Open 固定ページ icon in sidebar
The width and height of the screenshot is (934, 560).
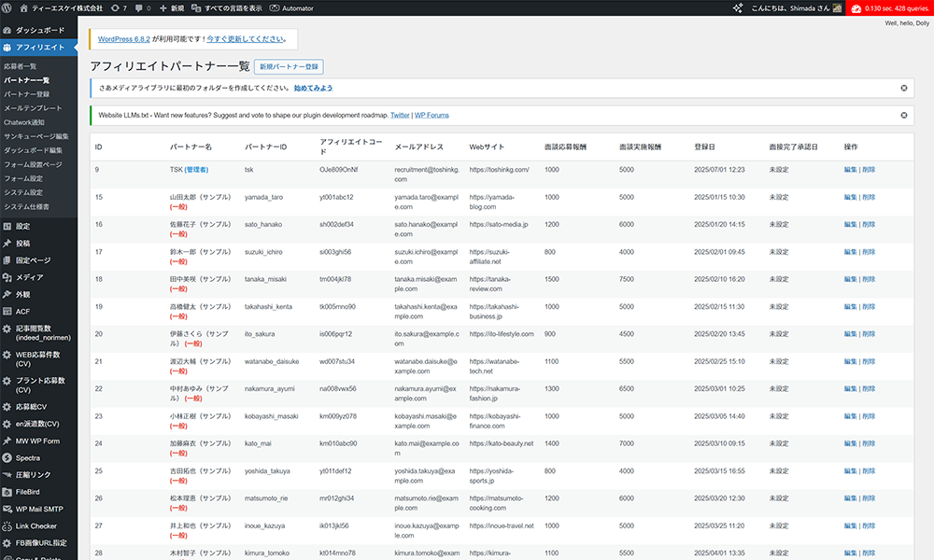[7, 260]
